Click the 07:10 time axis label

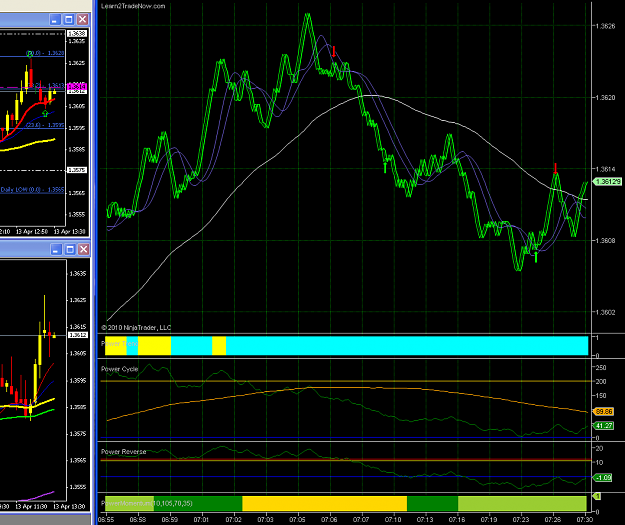point(393,519)
